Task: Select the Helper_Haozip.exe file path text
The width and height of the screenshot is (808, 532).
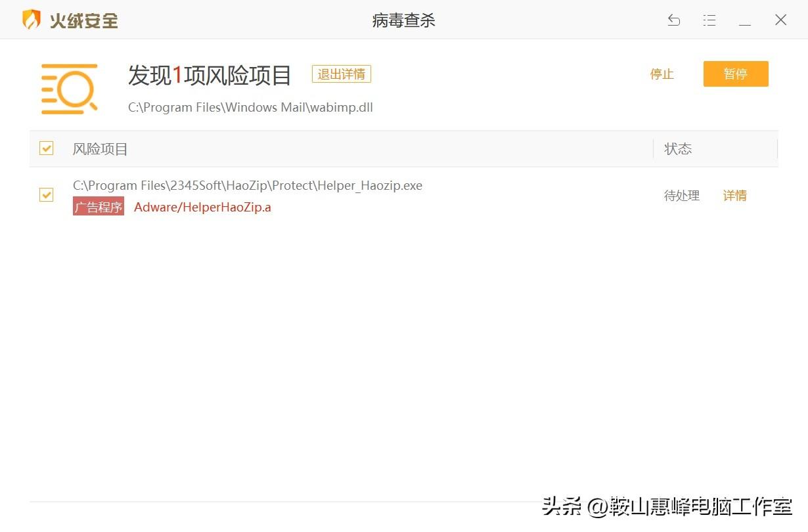Action: [248, 186]
